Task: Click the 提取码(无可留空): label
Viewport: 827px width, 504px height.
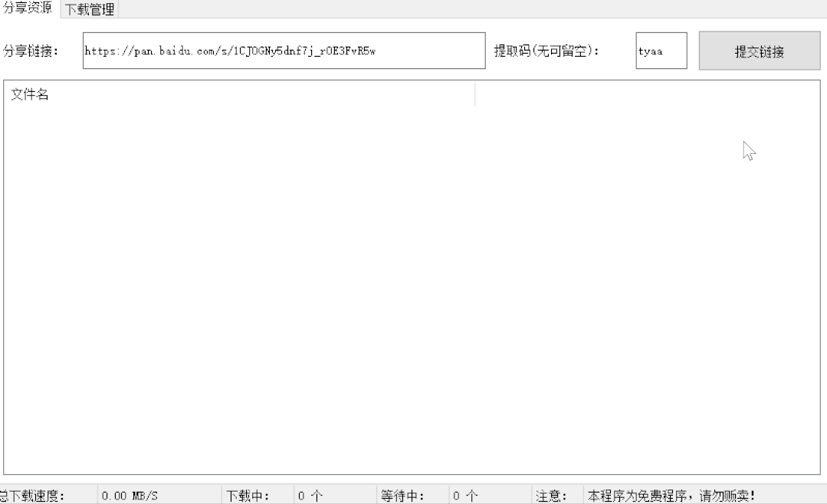Action: (546, 51)
